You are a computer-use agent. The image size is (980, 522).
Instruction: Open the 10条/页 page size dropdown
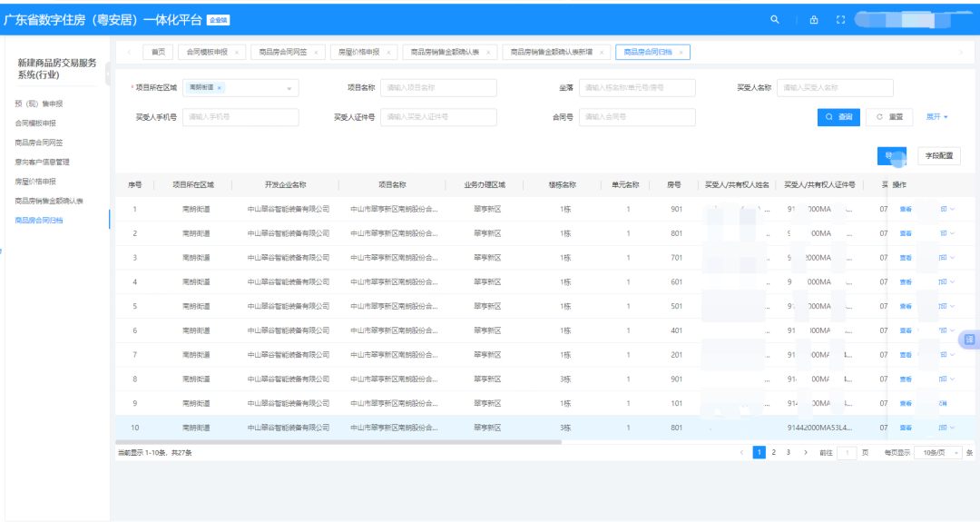936,452
